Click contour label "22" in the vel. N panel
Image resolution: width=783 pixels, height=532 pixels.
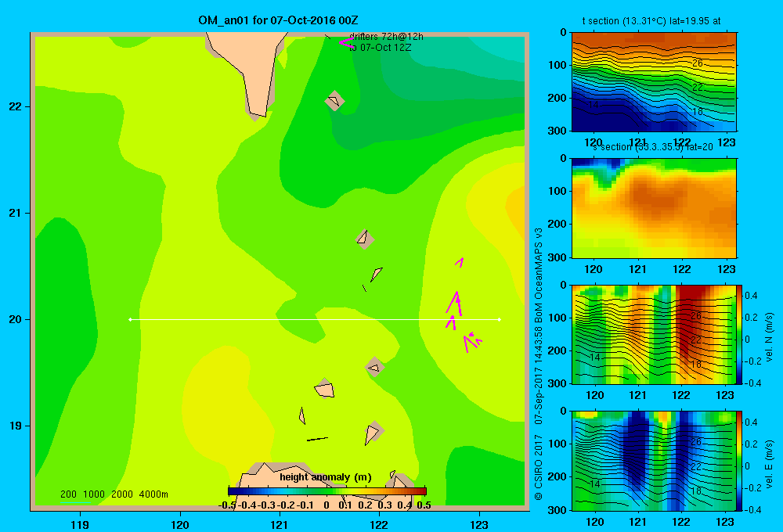coord(696,340)
